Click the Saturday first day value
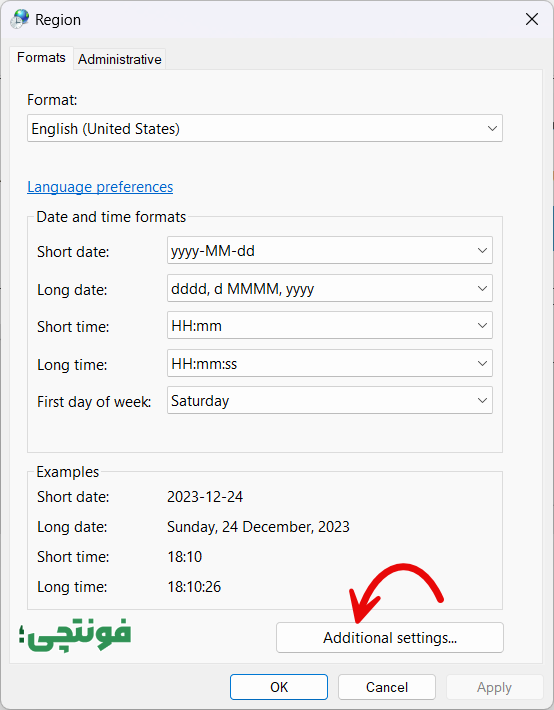Screen dimensions: 554x710 point(200,401)
